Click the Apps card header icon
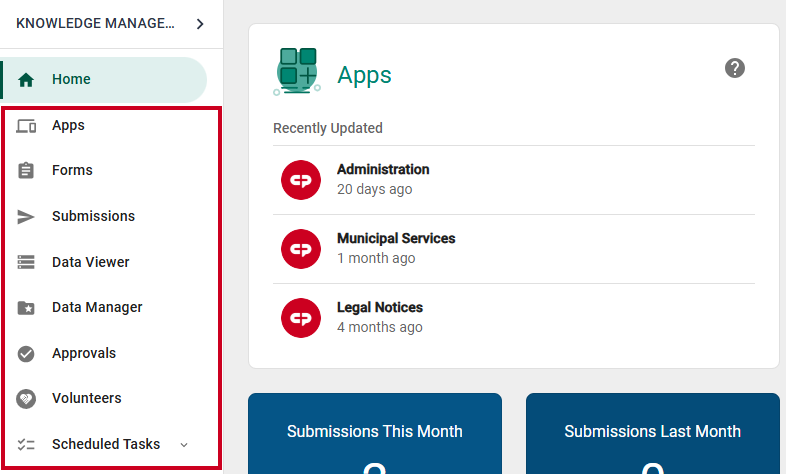This screenshot has width=786, height=474. 297,71
